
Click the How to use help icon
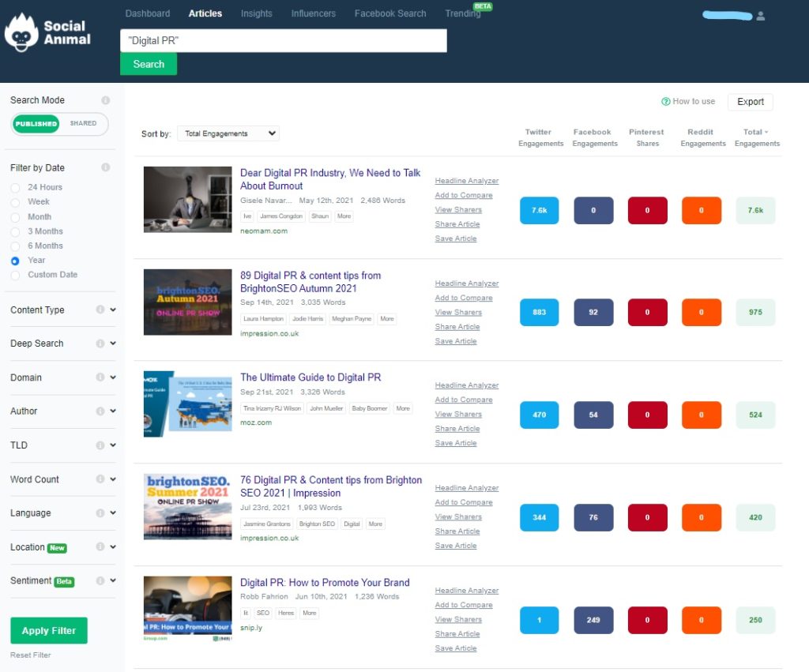coord(665,102)
